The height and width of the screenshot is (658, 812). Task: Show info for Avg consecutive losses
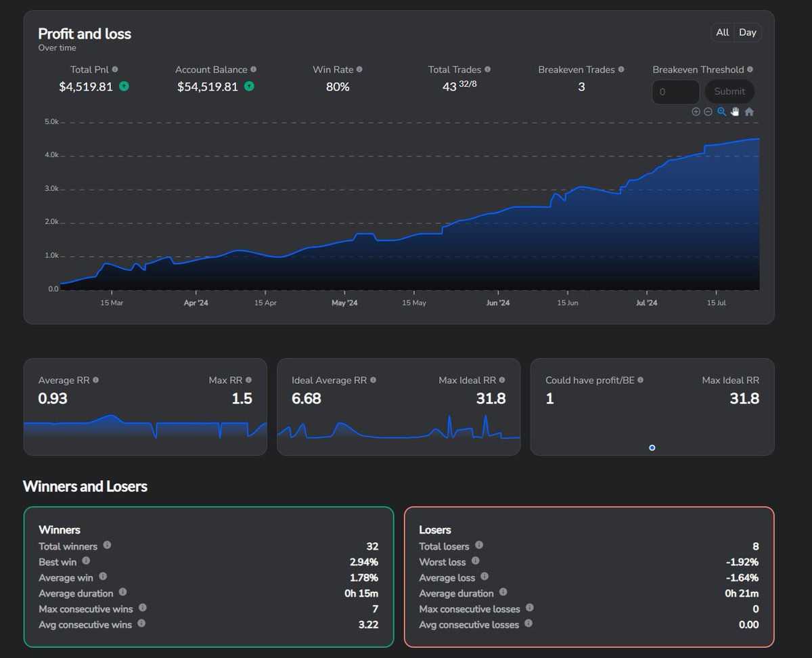(528, 623)
